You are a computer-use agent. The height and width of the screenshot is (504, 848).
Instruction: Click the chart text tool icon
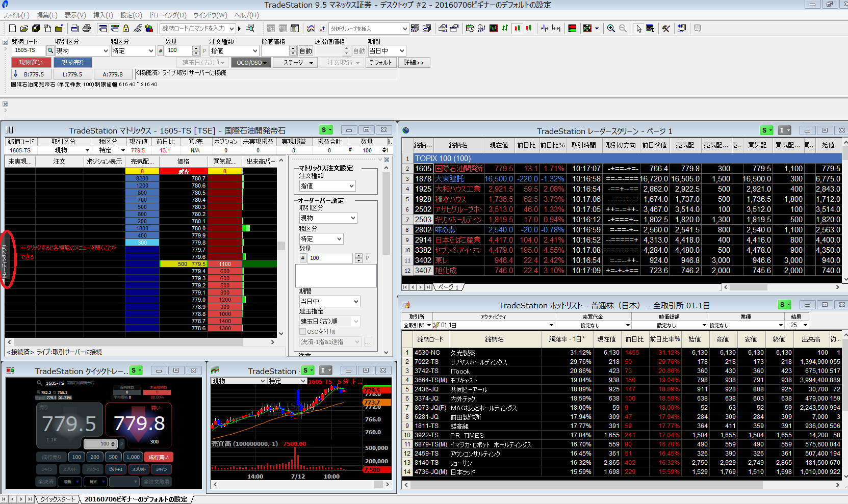pyautogui.click(x=650, y=29)
